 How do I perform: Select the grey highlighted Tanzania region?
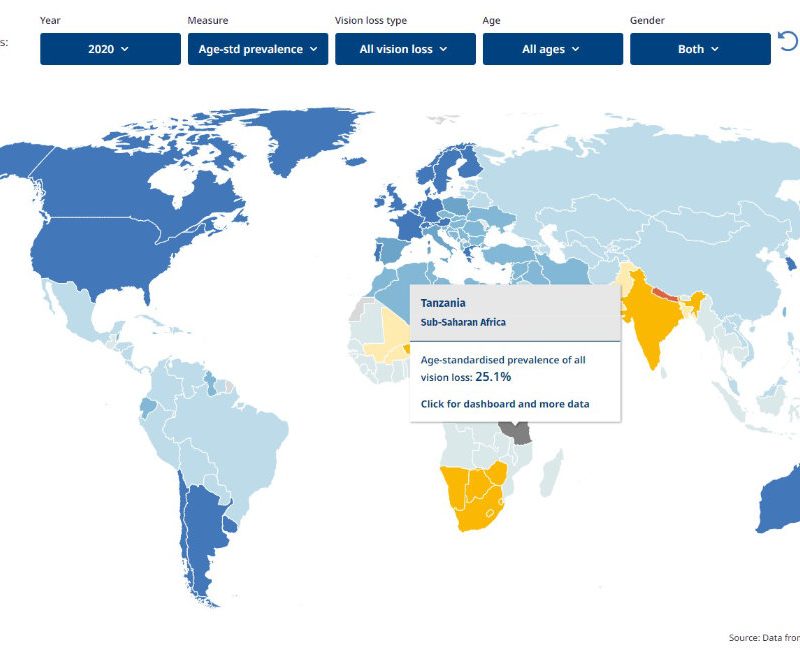point(516,433)
